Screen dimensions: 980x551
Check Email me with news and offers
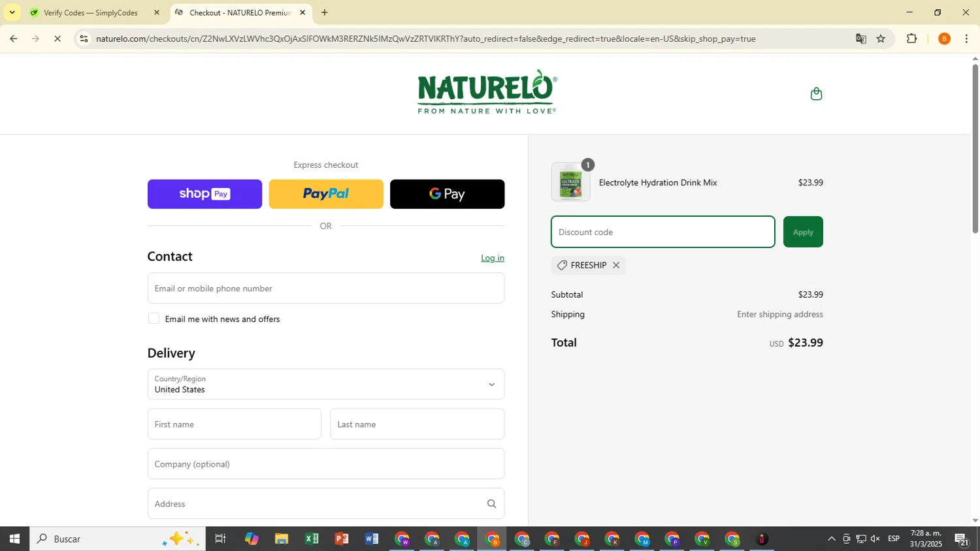coord(154,319)
